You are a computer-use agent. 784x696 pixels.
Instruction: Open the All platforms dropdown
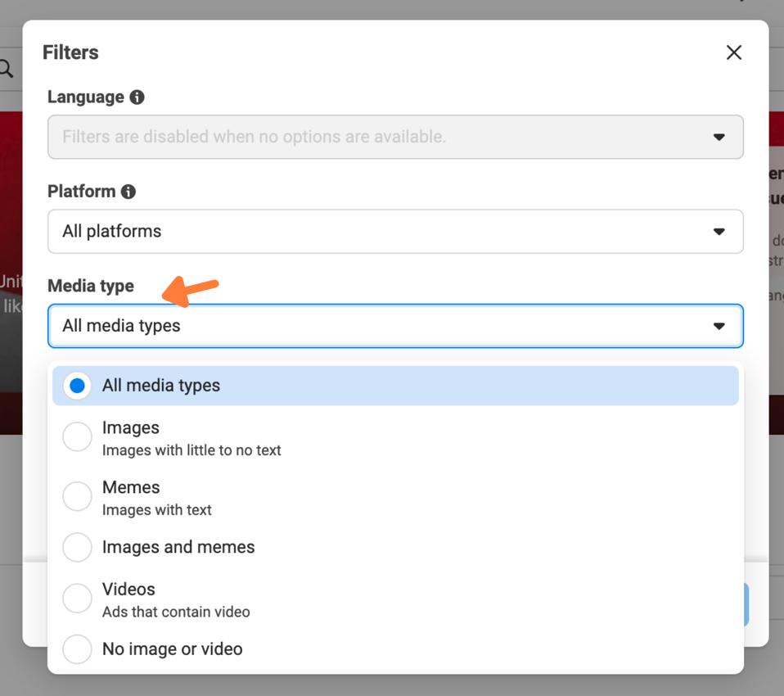395,231
